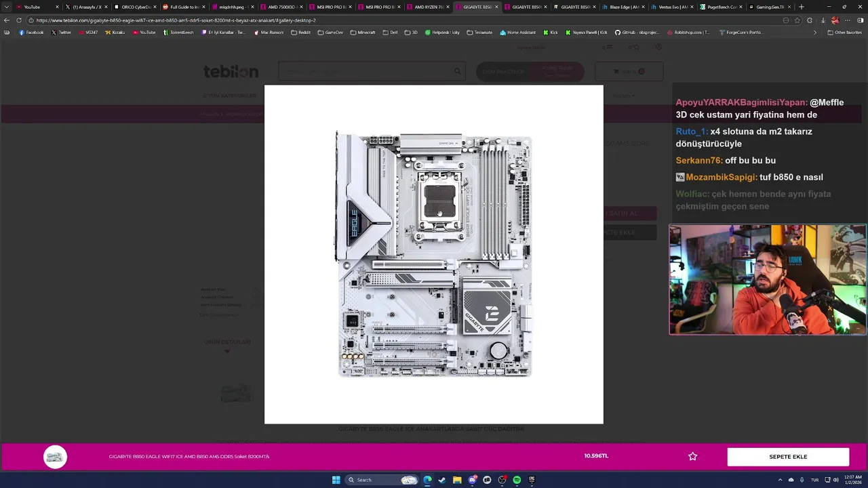868x488 pixels.
Task: Open File Explorer from the taskbar
Action: pos(457,480)
